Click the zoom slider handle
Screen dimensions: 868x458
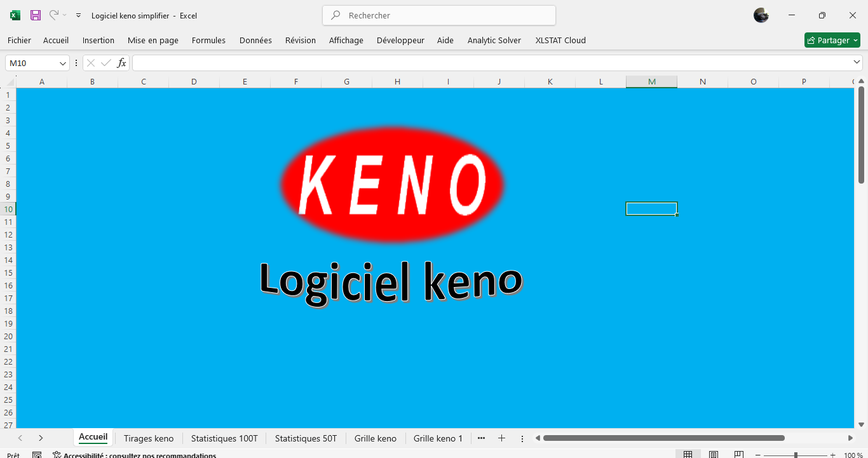(796, 455)
